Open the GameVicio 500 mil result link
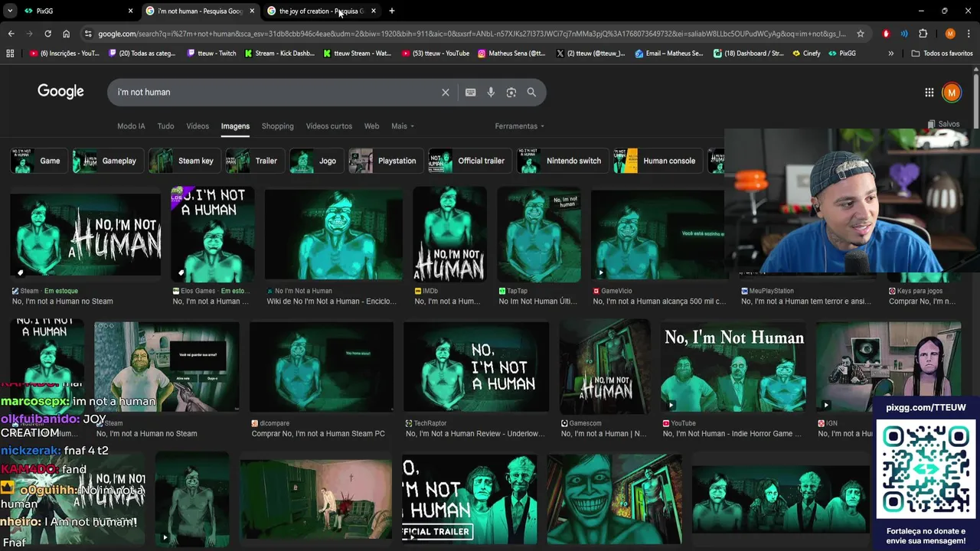Viewport: 980px width, 551px height. pyautogui.click(x=659, y=302)
